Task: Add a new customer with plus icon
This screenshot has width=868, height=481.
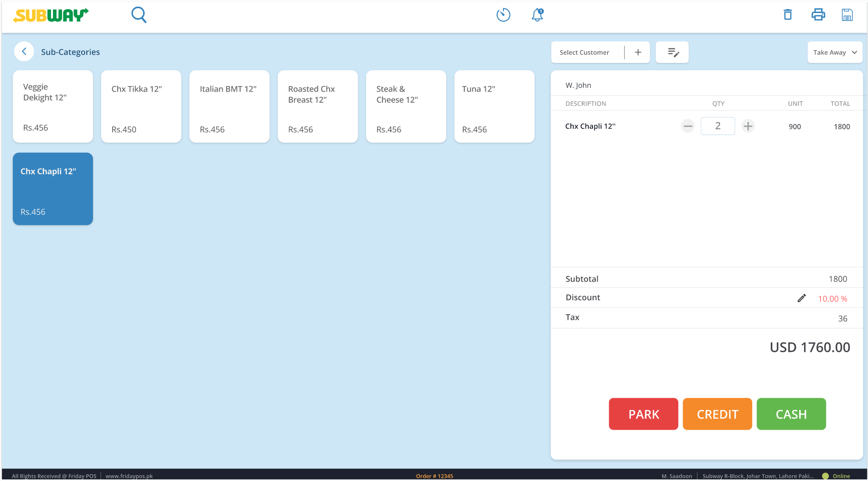Action: coord(638,53)
